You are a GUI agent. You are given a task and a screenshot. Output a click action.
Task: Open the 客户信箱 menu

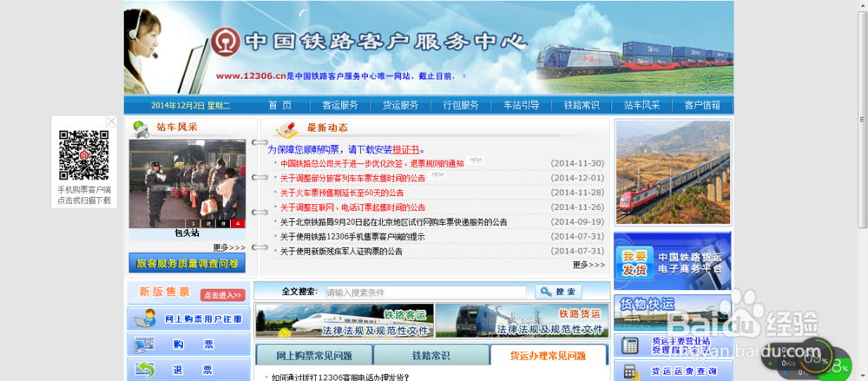click(x=702, y=105)
